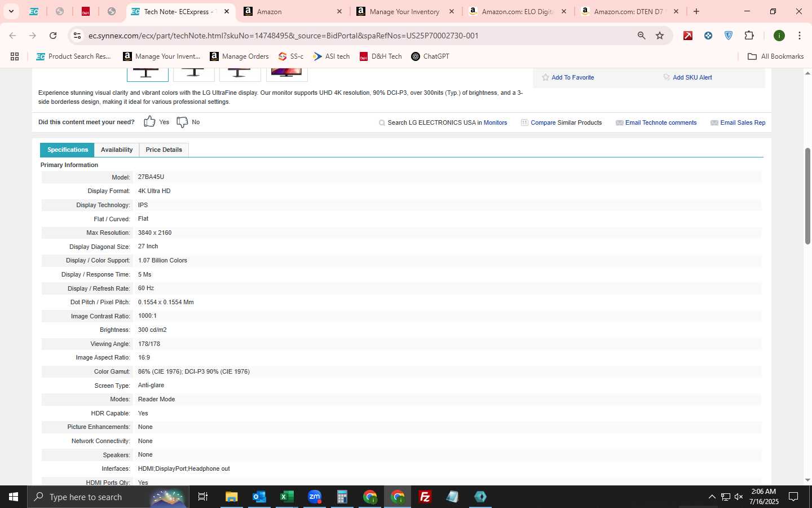Open Zoom from the taskbar
This screenshot has width=812, height=508.
tap(315, 497)
